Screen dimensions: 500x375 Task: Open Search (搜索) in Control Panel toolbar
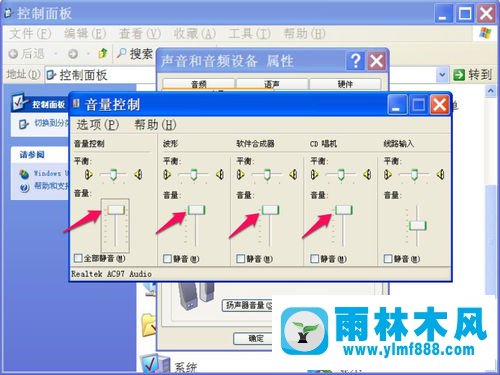(x=134, y=53)
